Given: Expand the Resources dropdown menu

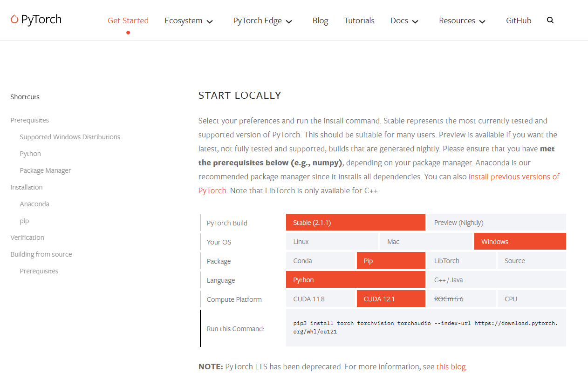Looking at the screenshot, I should (462, 20).
